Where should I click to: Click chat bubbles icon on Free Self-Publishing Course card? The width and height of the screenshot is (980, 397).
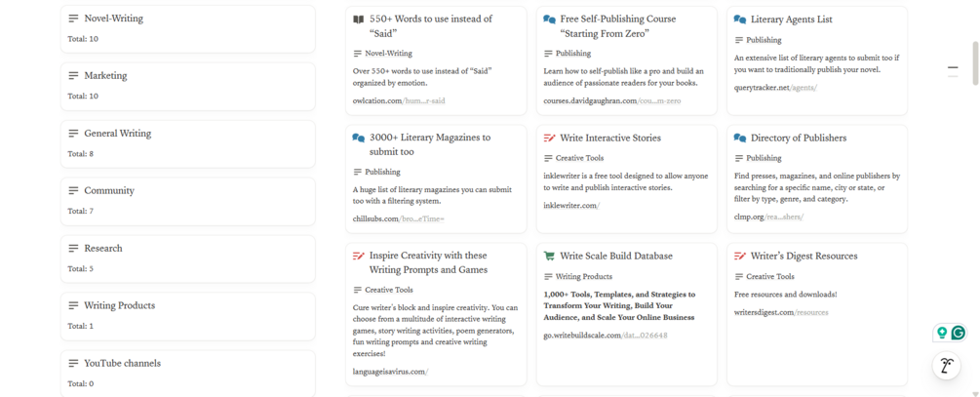click(x=549, y=20)
